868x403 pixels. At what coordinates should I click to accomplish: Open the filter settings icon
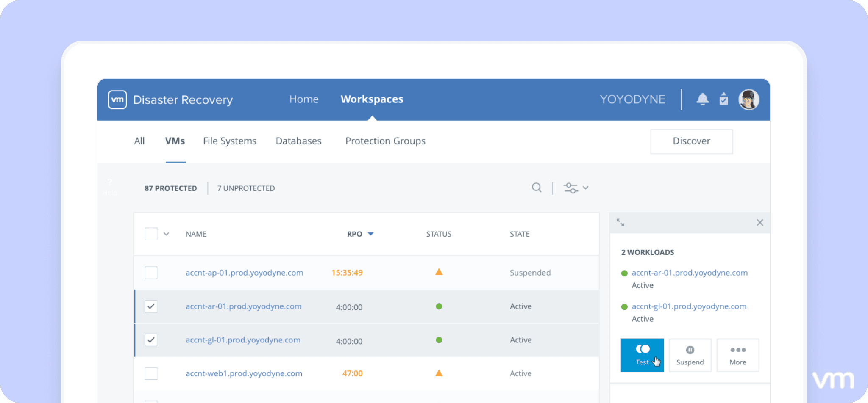click(570, 188)
